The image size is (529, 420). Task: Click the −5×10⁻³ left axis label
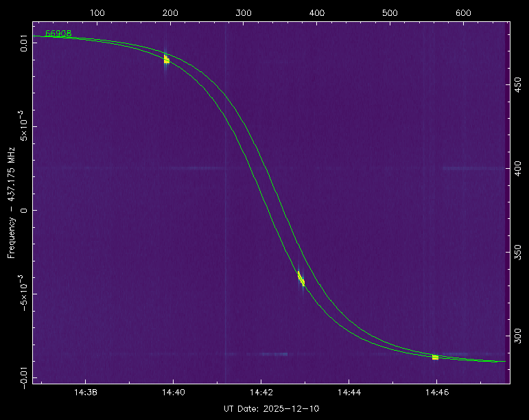coord(23,293)
